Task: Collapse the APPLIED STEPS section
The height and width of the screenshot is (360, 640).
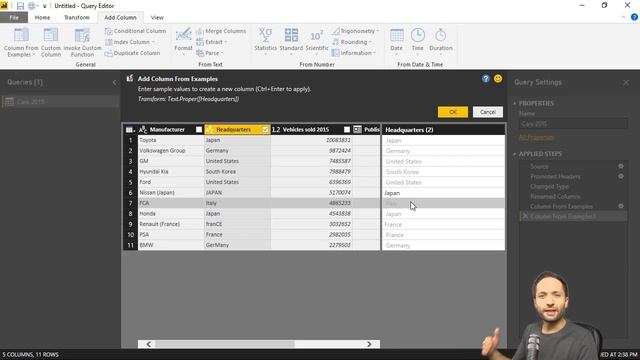Action: (x=515, y=154)
